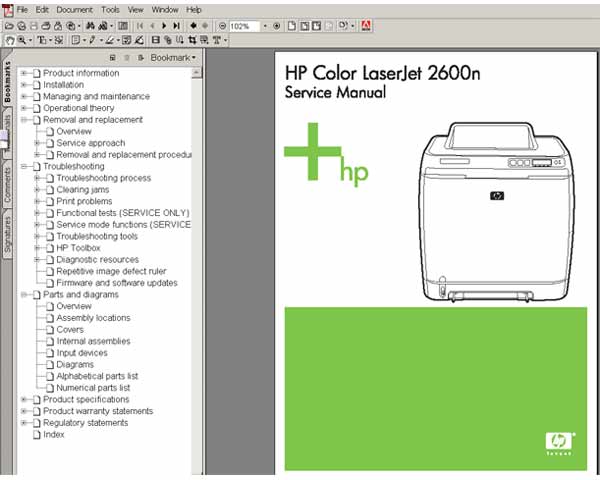Go to previous view arrow
This screenshot has width=600, height=480.
[193, 26]
